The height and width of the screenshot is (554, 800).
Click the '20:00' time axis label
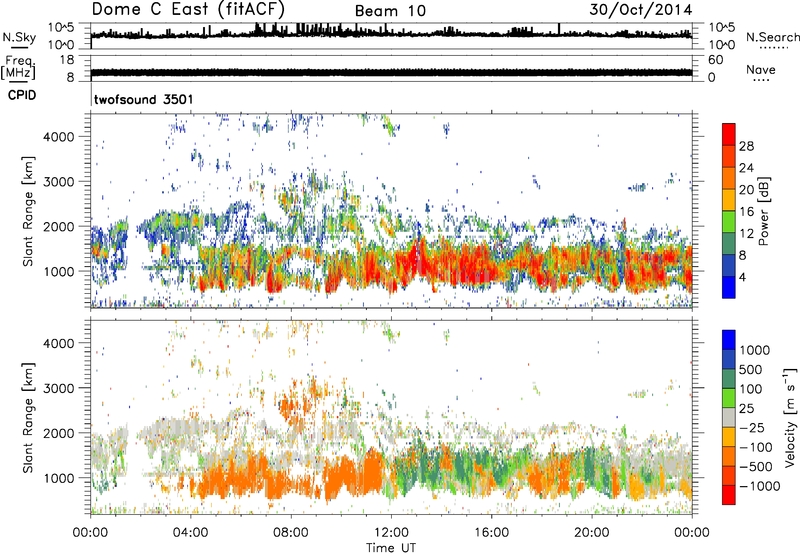[591, 533]
